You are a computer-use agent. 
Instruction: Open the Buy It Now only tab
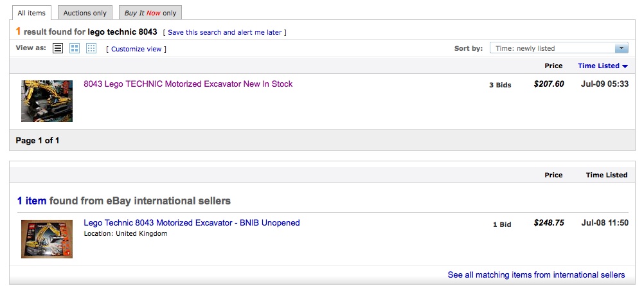tap(150, 13)
